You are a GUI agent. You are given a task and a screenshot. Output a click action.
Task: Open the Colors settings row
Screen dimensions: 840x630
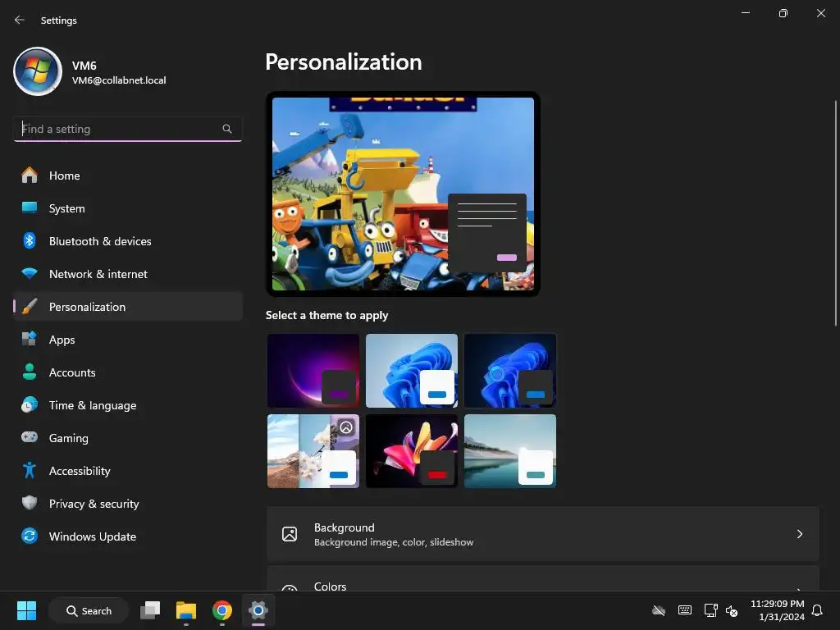(x=543, y=579)
